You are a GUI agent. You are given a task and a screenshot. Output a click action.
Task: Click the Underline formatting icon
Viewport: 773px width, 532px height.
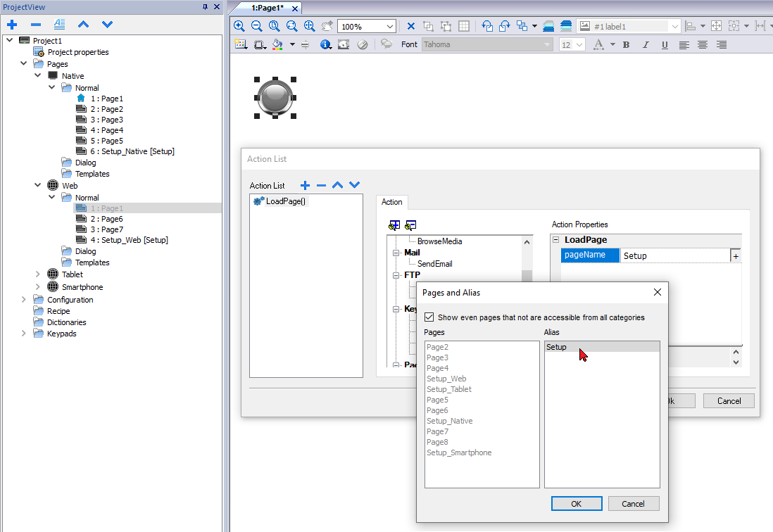click(x=665, y=44)
